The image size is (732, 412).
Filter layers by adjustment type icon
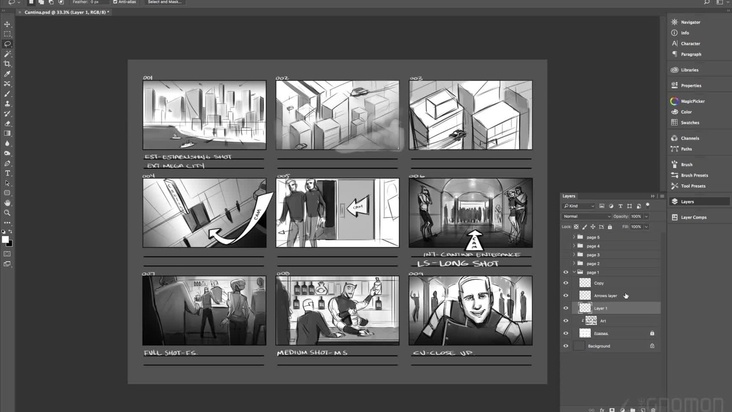click(x=611, y=206)
